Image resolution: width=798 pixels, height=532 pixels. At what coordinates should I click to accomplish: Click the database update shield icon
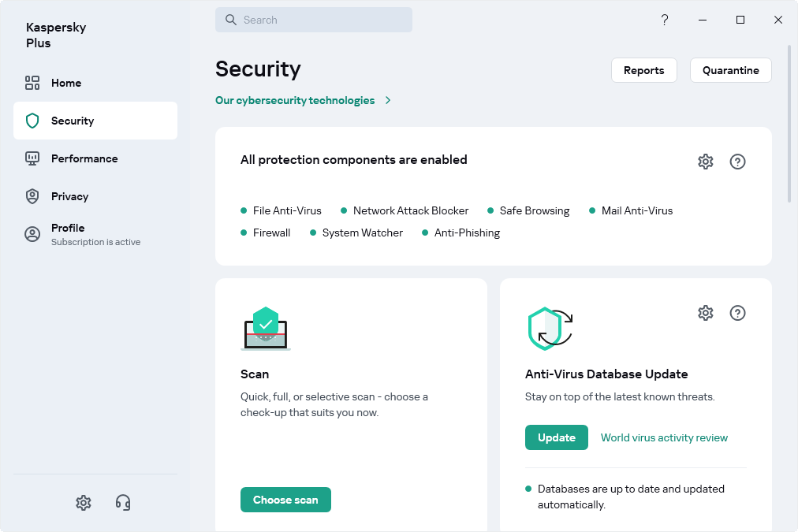550,329
